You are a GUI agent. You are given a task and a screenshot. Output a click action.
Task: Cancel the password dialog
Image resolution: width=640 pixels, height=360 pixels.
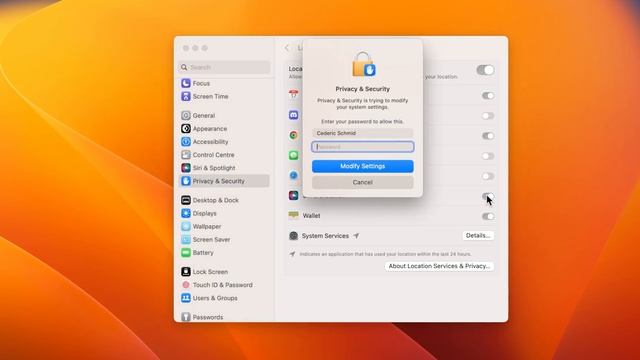(362, 182)
